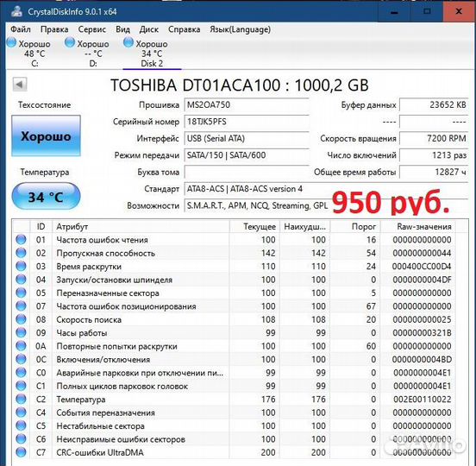Screen dimensions: 476x466
Task: Open the Диск menu
Action: (x=148, y=29)
